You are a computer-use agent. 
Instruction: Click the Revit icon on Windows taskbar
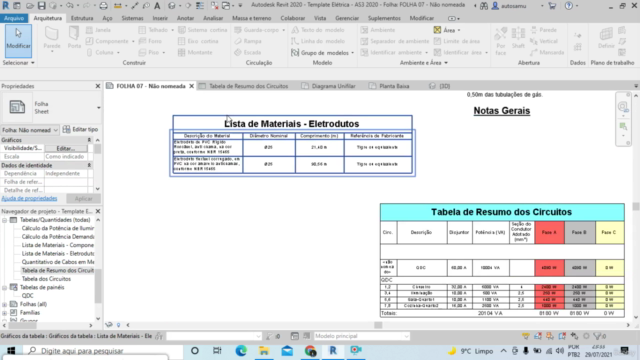[333, 351]
